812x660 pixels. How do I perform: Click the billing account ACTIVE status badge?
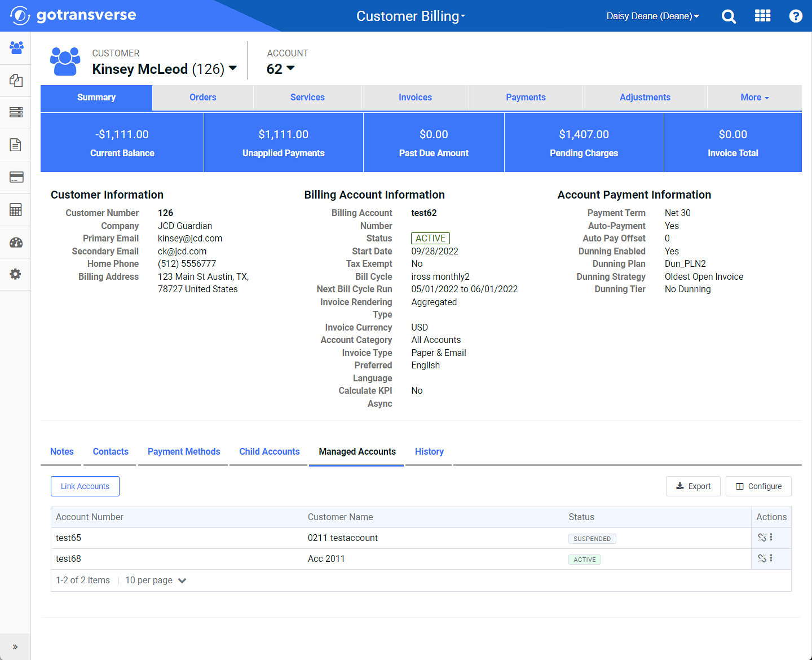(x=430, y=239)
